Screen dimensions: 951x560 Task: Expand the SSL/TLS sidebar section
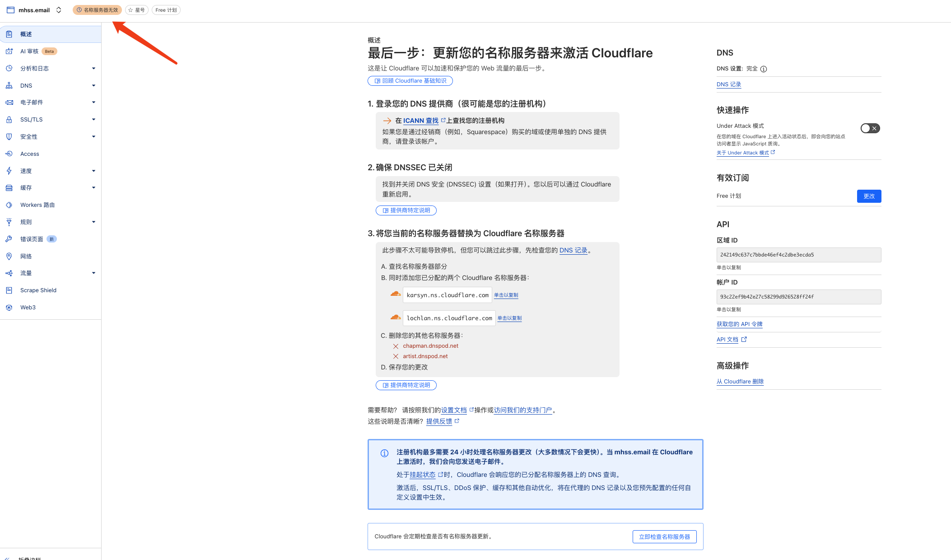(x=93, y=120)
